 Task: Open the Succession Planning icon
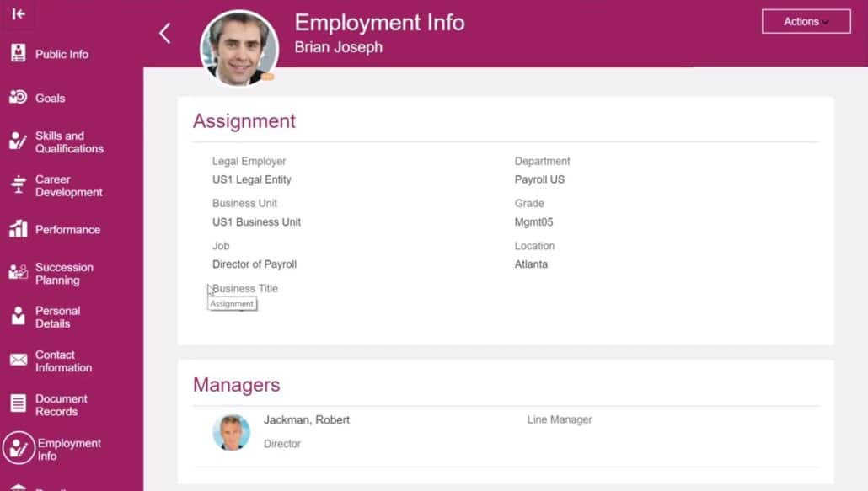tap(17, 273)
